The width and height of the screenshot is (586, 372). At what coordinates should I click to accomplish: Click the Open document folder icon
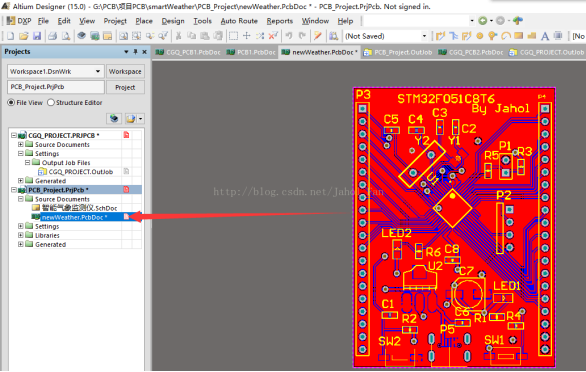click(24, 36)
